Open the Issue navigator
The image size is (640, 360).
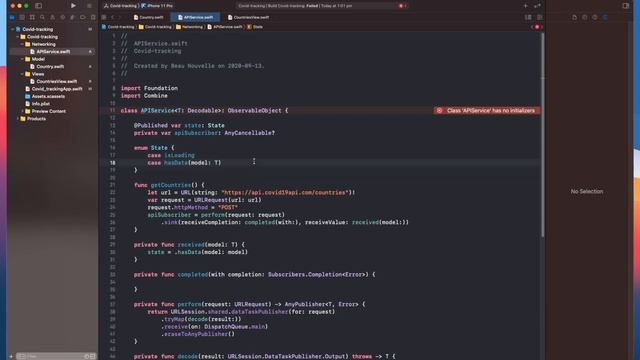[x=53, y=17]
